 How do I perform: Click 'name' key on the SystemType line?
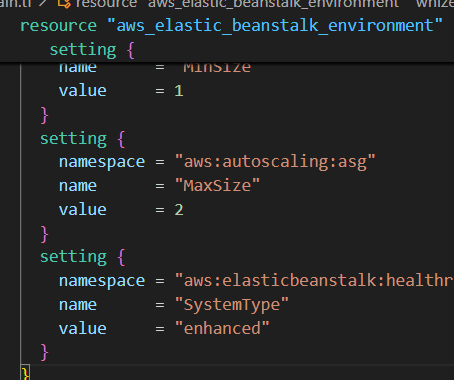click(x=78, y=305)
